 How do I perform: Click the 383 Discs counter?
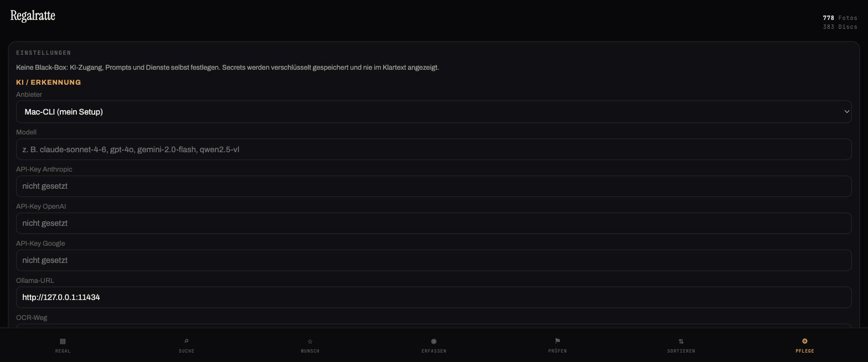(x=840, y=27)
